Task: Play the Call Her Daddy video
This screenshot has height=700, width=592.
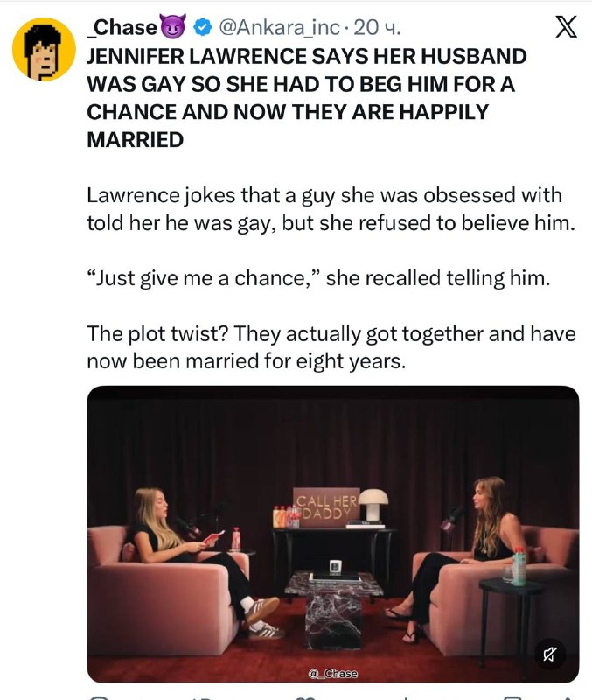Action: point(333,535)
